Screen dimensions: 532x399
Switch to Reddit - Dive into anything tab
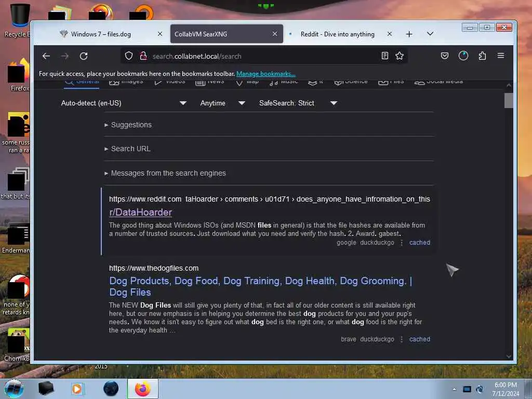(337, 34)
